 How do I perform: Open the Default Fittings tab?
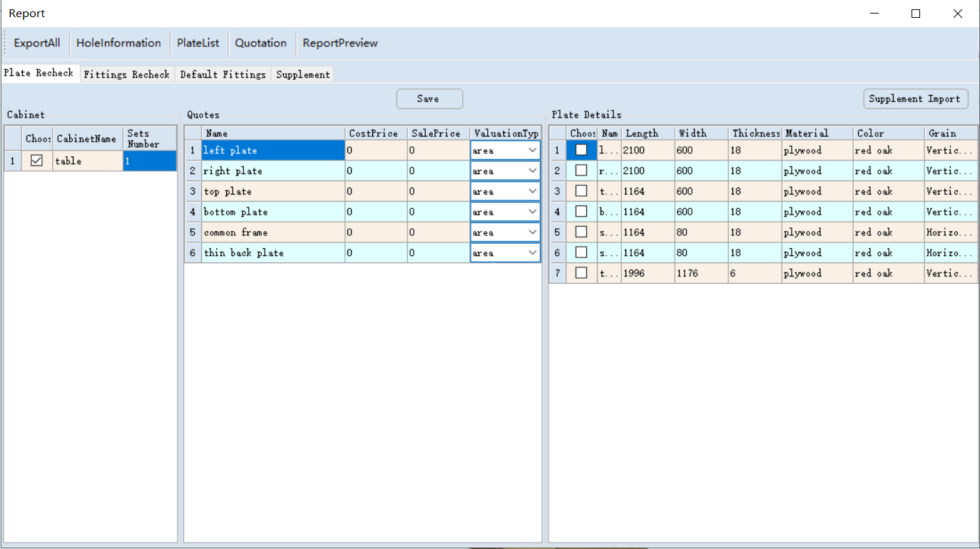coord(223,74)
